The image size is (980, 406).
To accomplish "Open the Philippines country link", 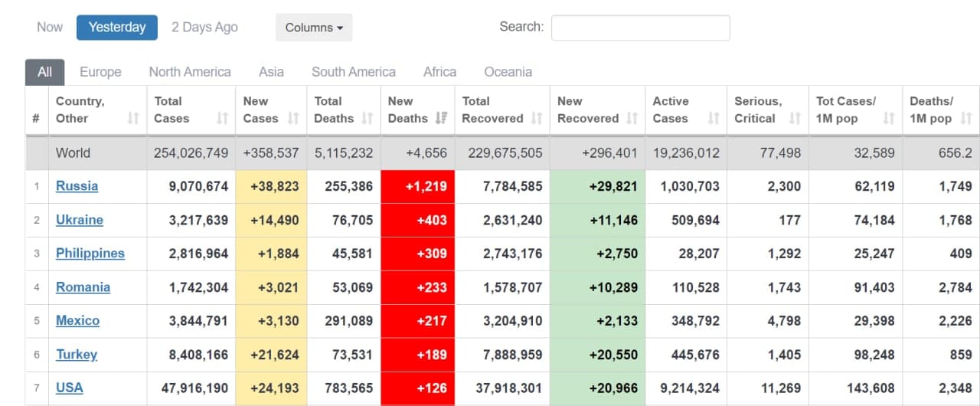I will pos(90,254).
